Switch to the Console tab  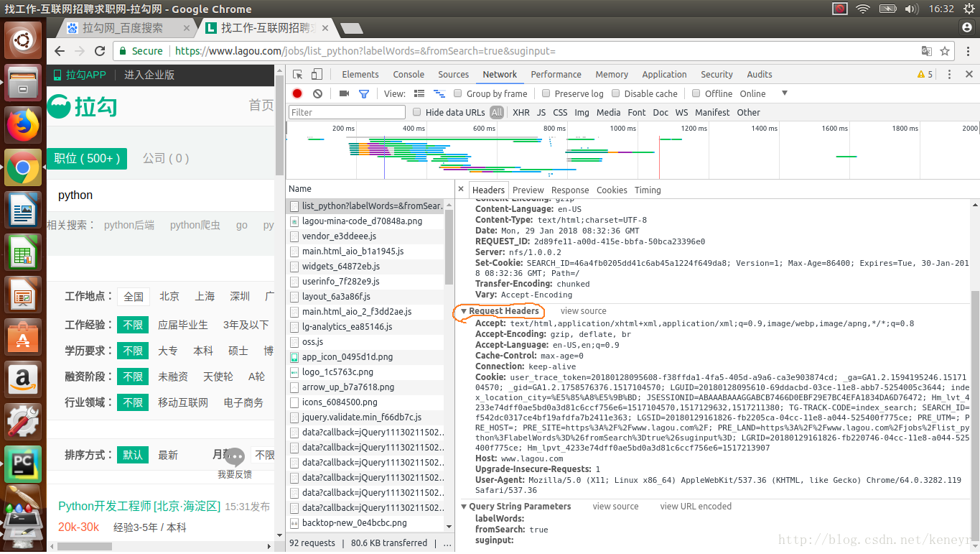point(409,74)
